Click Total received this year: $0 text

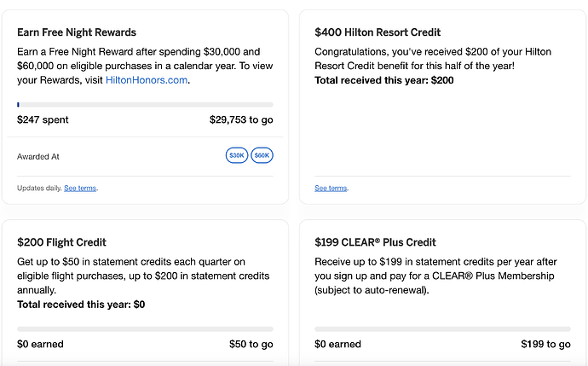pyautogui.click(x=81, y=304)
